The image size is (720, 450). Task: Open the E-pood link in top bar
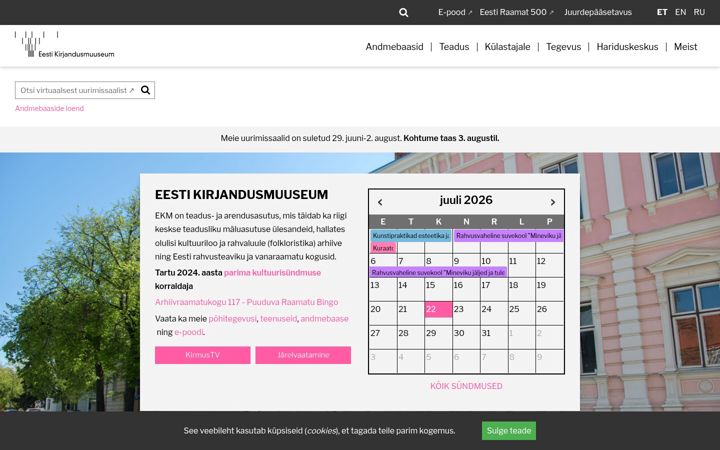[x=455, y=12]
